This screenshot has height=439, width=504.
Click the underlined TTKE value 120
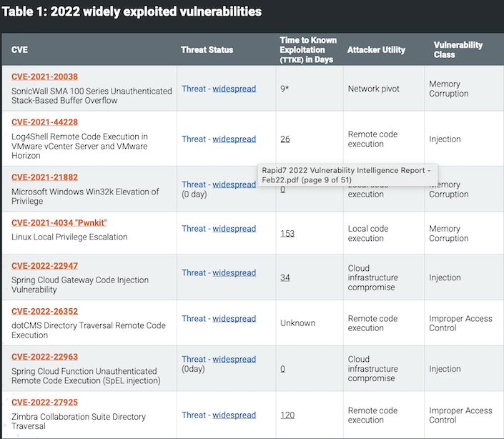[287, 415]
